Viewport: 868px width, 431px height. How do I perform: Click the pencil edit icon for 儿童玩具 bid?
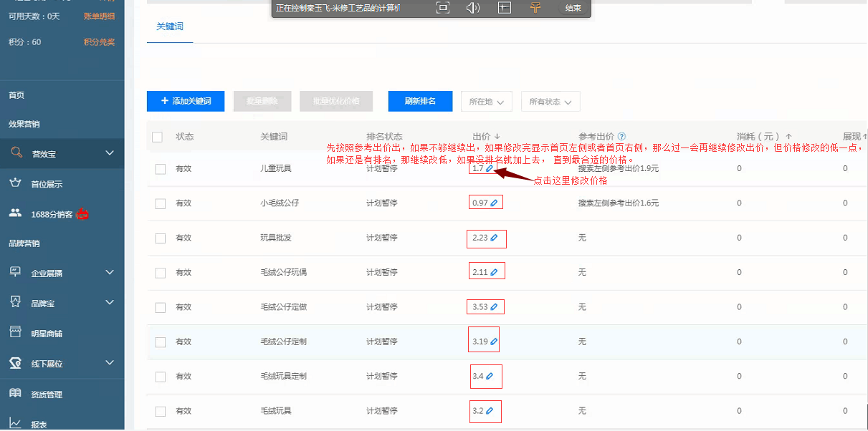(490, 169)
